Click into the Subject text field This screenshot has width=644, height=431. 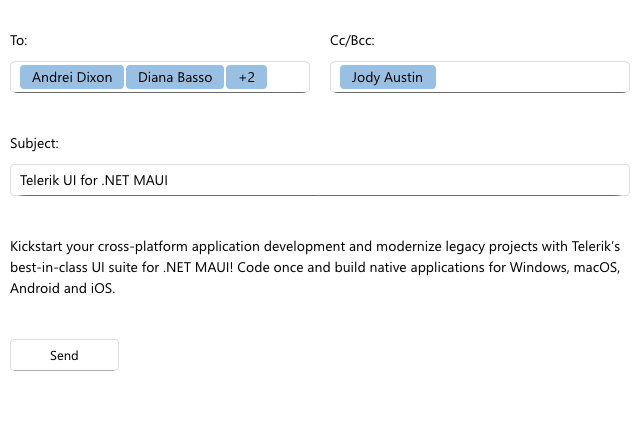pyautogui.click(x=320, y=180)
